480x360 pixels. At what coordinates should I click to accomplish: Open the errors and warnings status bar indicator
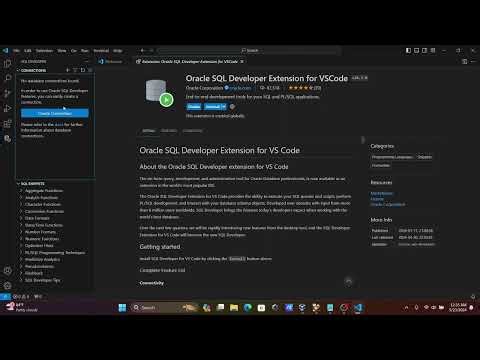tap(21, 296)
